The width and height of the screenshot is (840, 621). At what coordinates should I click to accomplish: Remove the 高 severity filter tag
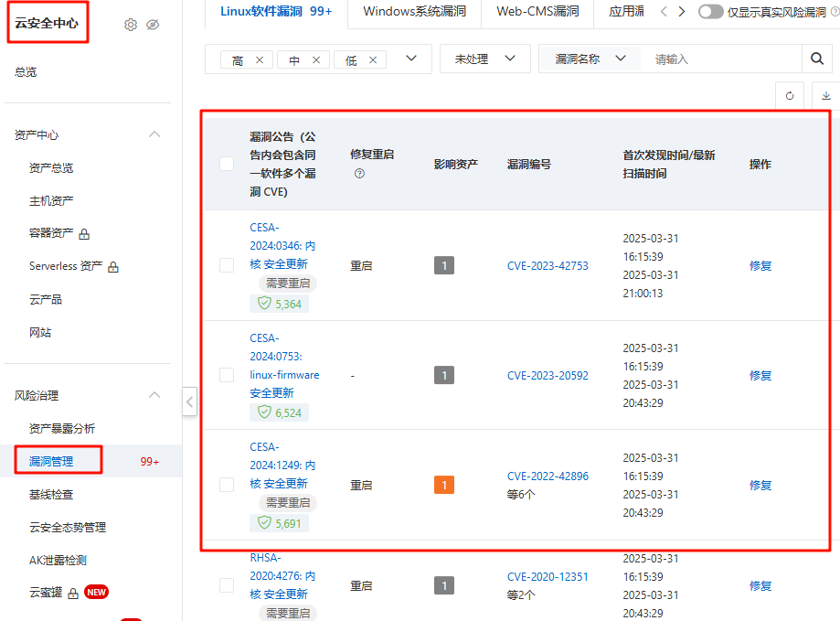(260, 59)
